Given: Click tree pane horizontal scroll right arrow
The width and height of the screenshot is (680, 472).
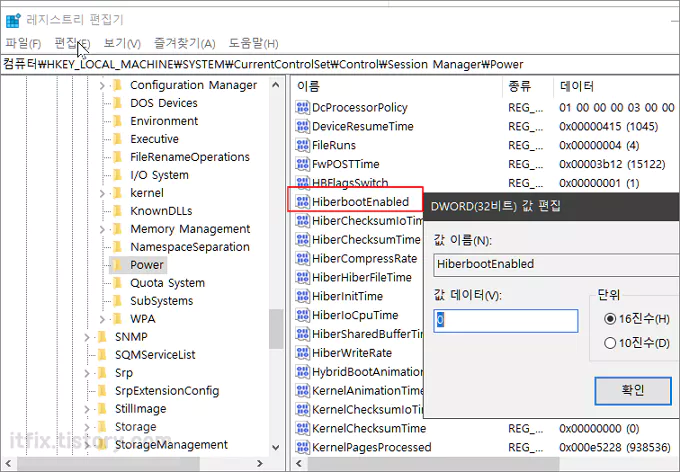Looking at the screenshot, I should point(260,463).
